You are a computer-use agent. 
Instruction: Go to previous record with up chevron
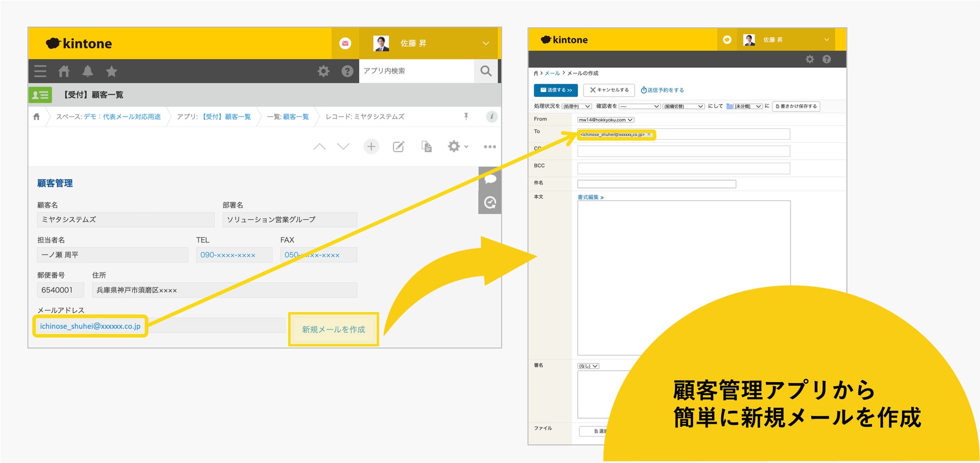[320, 146]
